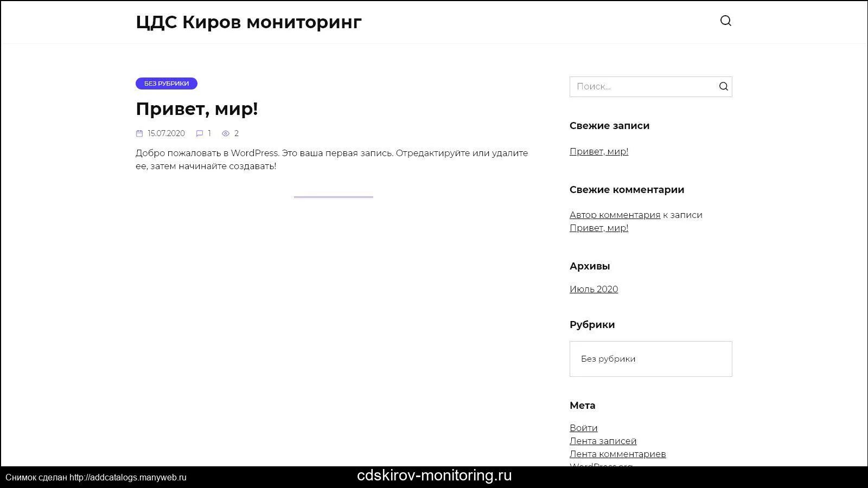The height and width of the screenshot is (488, 868).
Task: Click the Автор комментария link
Action: pyautogui.click(x=615, y=215)
